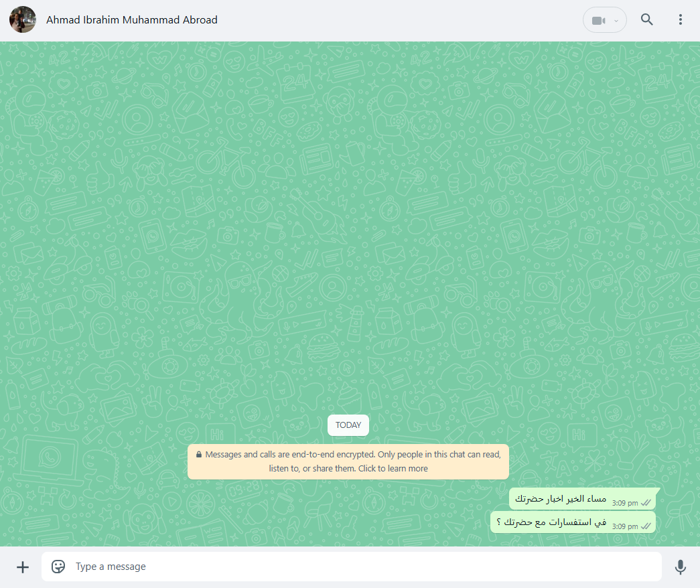Screen dimensions: 700x588
Task: Start a video call using the camera icon
Action: (598, 21)
